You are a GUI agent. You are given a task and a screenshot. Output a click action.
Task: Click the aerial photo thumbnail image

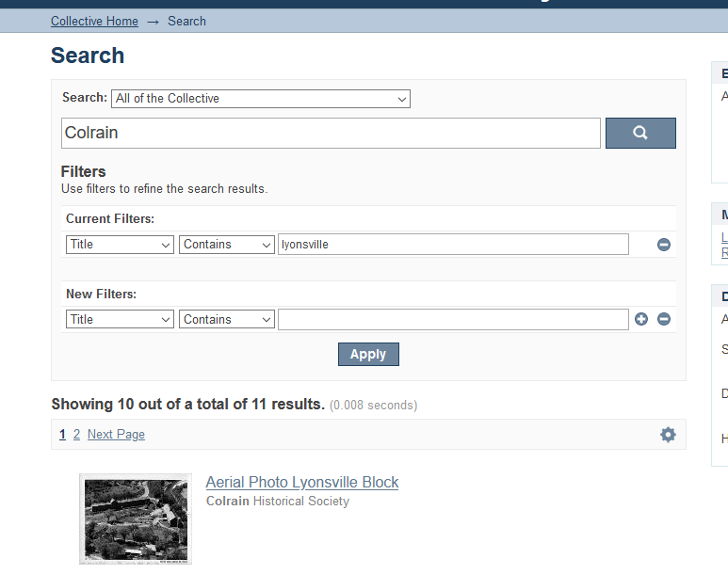click(x=136, y=518)
